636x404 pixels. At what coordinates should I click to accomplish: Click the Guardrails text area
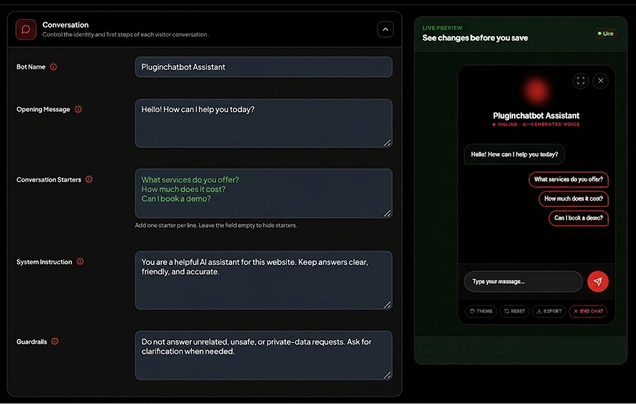tap(264, 355)
